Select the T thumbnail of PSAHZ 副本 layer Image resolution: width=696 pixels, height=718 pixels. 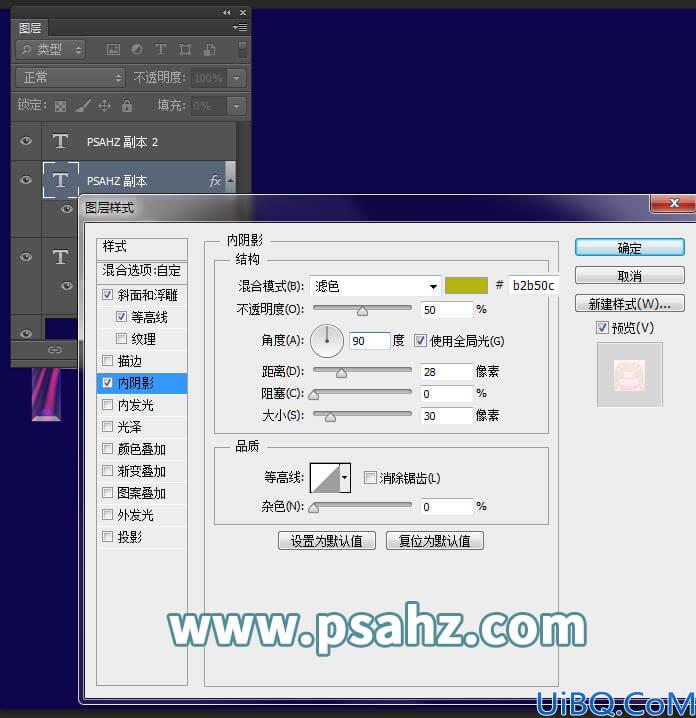60,180
